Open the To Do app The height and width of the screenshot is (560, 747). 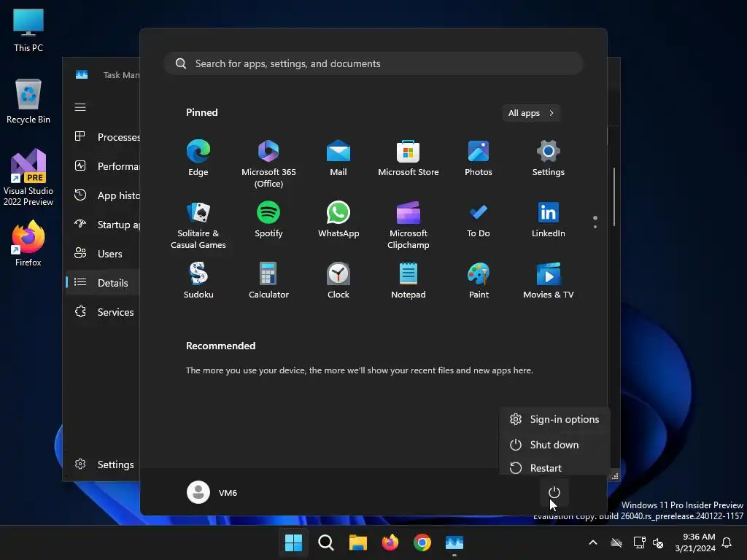479,219
